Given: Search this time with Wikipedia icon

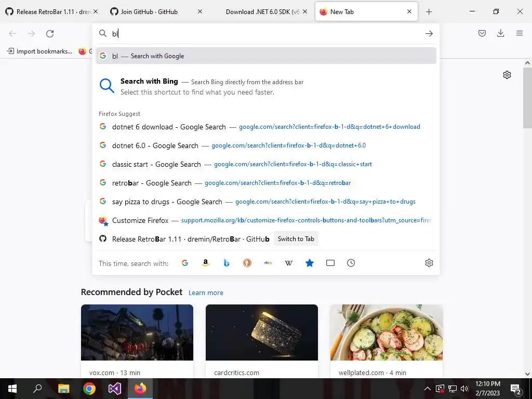Looking at the screenshot, I should pos(289,263).
